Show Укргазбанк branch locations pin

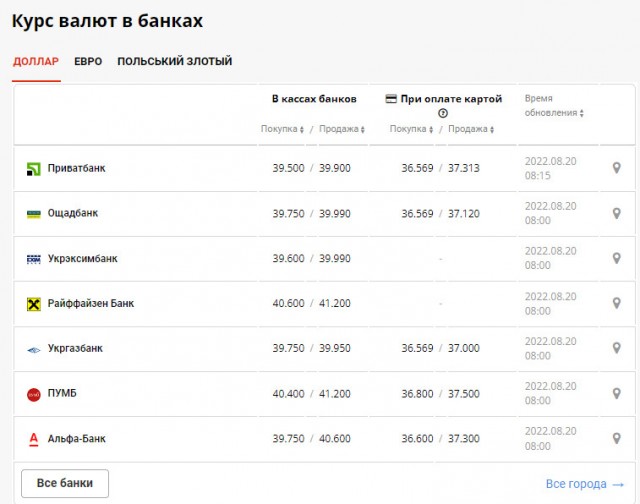coord(617,348)
